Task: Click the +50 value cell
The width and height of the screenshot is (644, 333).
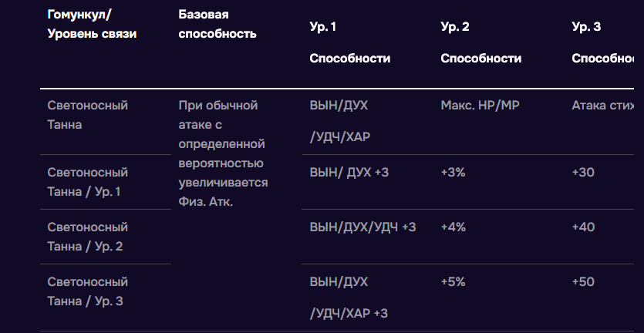Action: [x=583, y=282]
